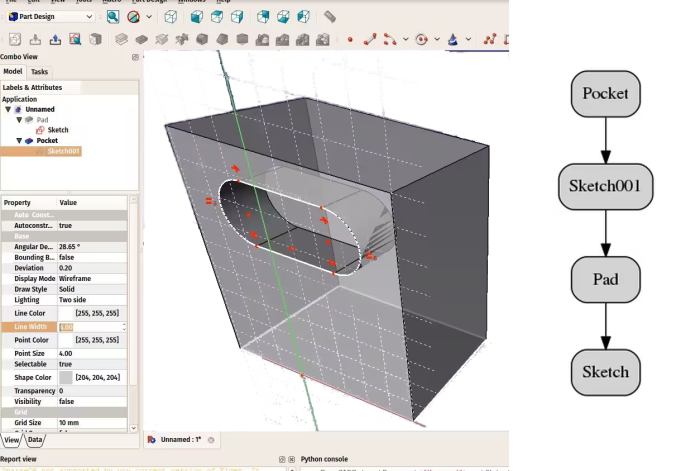Click the Line Width spinner arrows
700x471 pixels.
click(124, 327)
